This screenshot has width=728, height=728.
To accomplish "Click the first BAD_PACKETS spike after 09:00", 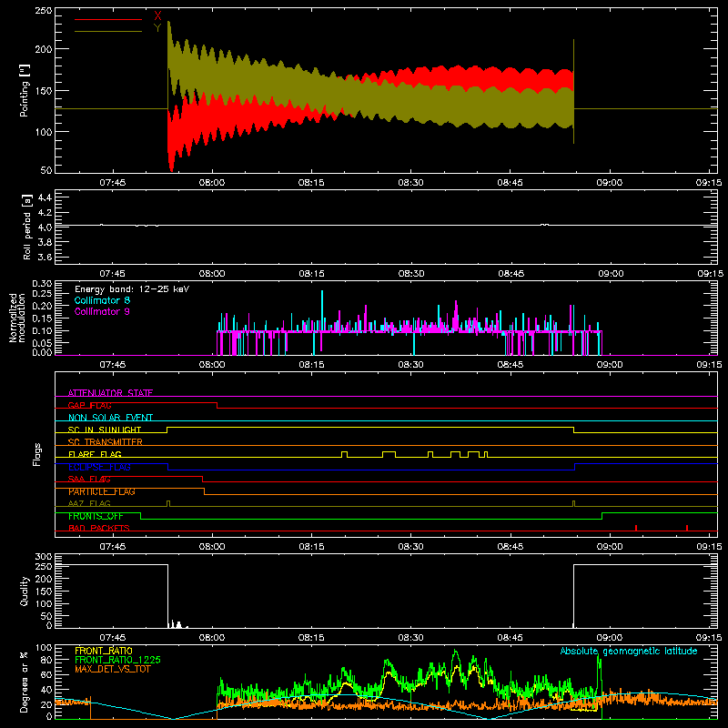I will tap(635, 528).
